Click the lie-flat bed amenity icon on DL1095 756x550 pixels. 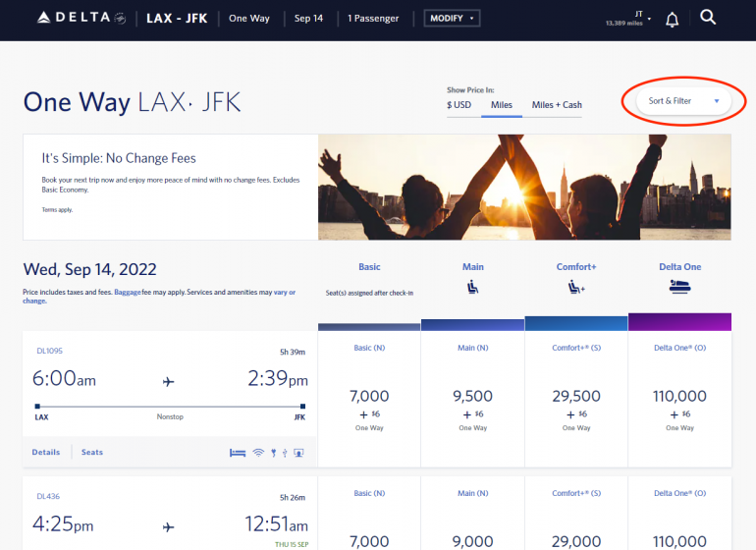click(x=237, y=453)
